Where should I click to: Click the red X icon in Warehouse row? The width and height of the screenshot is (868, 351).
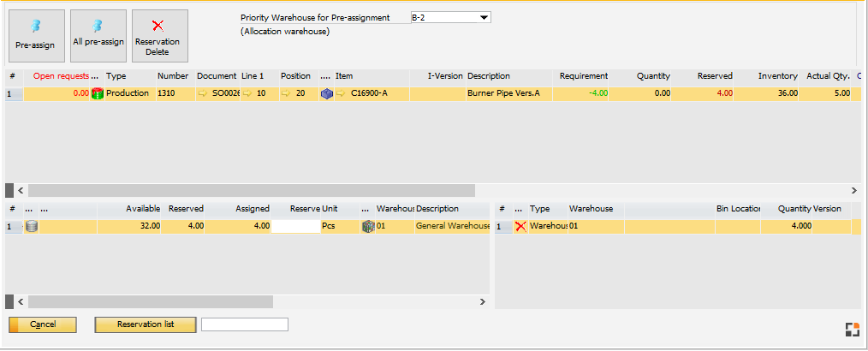(520, 227)
